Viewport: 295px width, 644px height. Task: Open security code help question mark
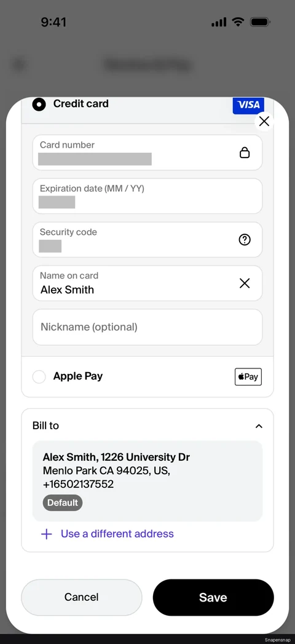[x=245, y=240]
